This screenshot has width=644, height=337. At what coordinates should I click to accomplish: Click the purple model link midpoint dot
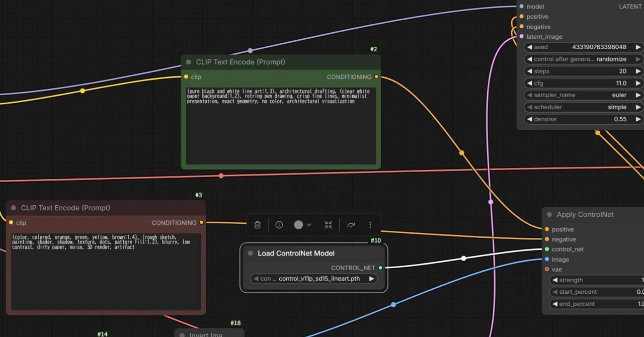point(250,50)
